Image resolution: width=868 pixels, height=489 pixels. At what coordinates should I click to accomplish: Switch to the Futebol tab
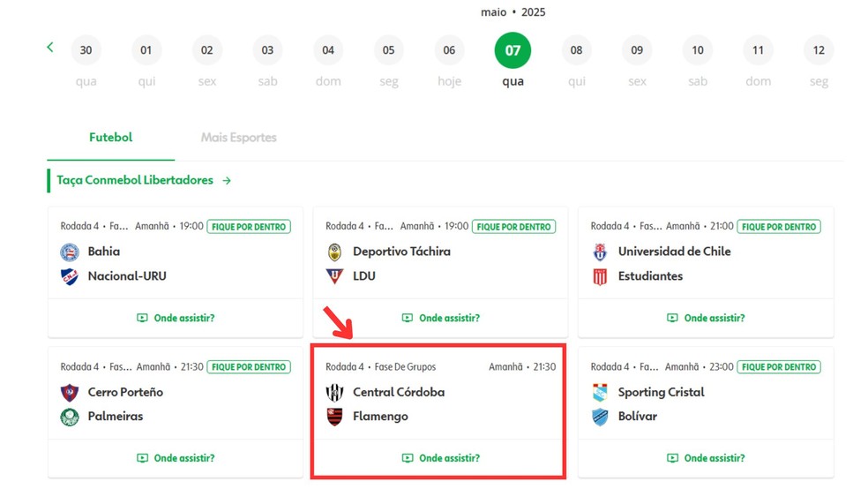pos(111,138)
